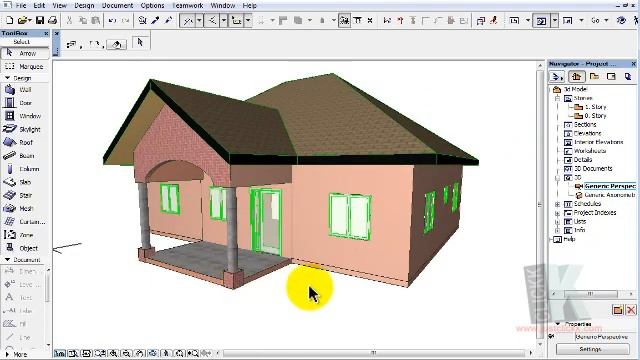Open the Project Map view in Navigator
The width and height of the screenshot is (640, 360).
pyautogui.click(x=576, y=76)
